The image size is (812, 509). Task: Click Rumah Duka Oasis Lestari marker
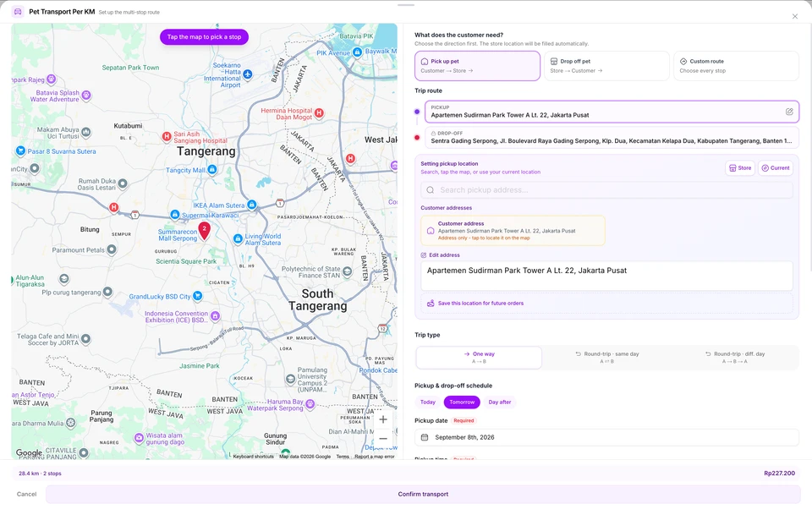123,183
